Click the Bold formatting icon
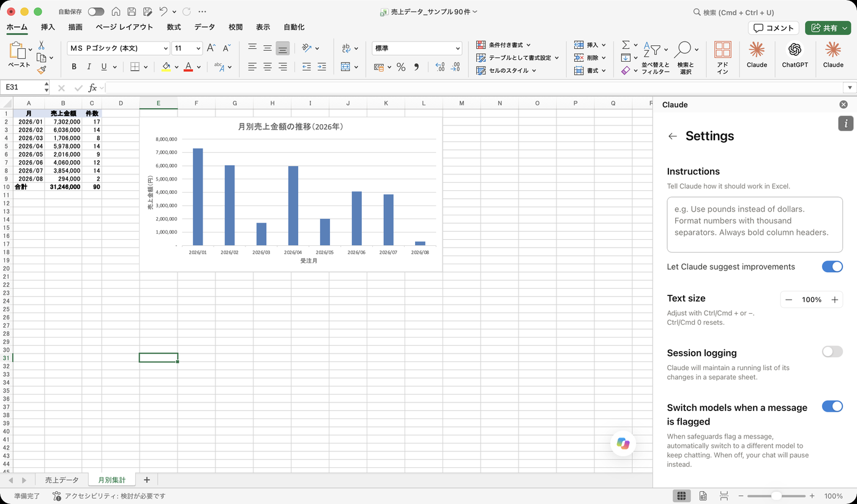Screen dimensions: 857x504 tap(74, 67)
